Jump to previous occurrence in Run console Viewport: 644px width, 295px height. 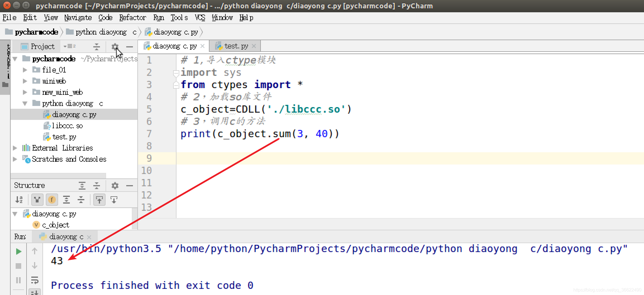(34, 251)
